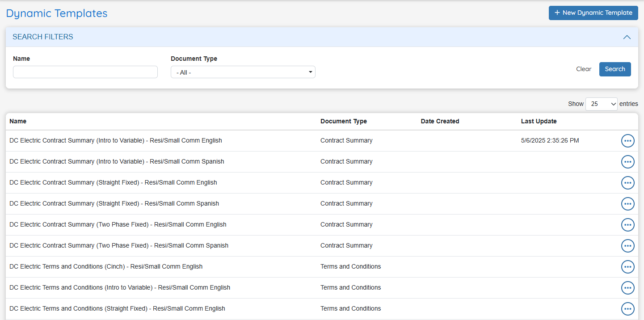Sort by the Date Created column header
This screenshot has width=644, height=320.
pyautogui.click(x=440, y=121)
